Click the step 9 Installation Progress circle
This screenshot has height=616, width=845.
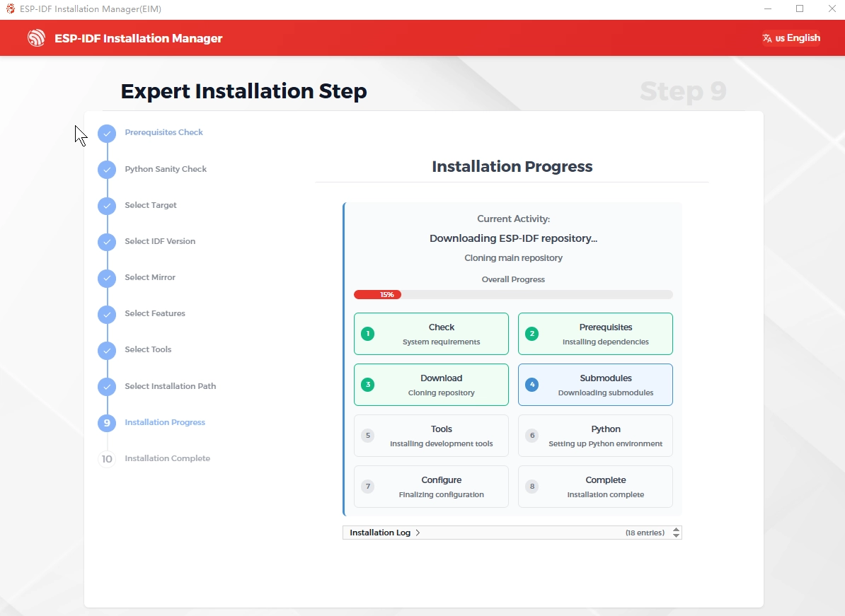(x=107, y=423)
